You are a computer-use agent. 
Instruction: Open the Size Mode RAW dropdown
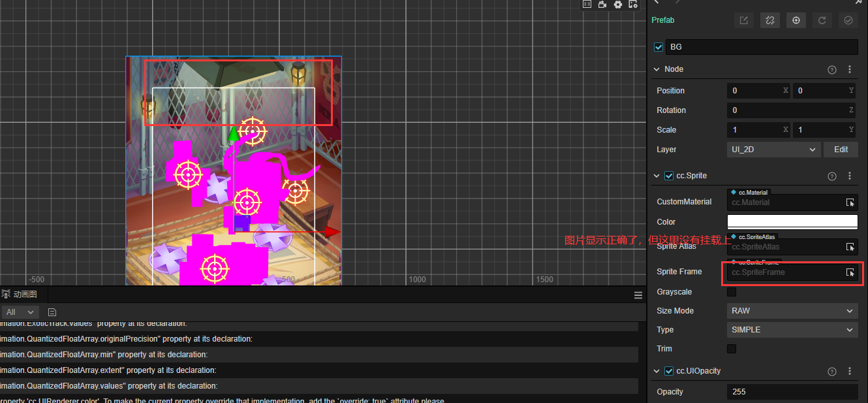pos(792,311)
